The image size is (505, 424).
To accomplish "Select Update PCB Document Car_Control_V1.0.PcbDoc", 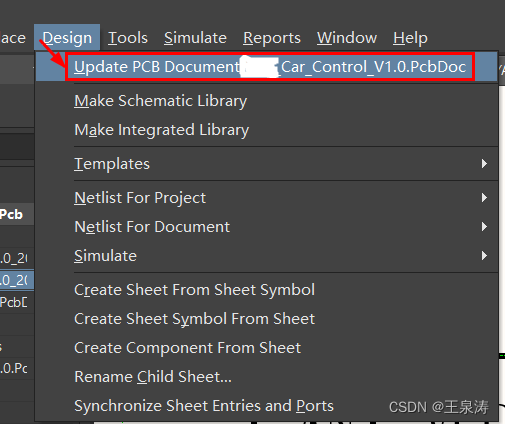I will click(x=267, y=67).
